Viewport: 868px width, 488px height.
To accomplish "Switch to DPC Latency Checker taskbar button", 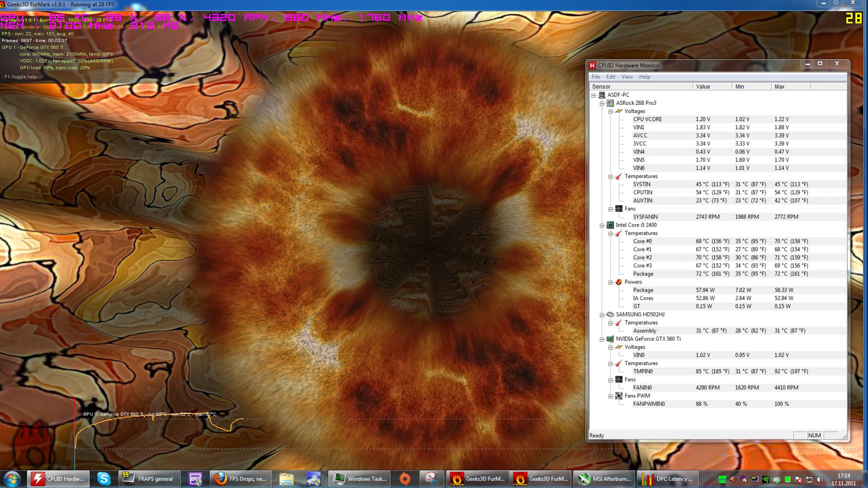I will 668,479.
